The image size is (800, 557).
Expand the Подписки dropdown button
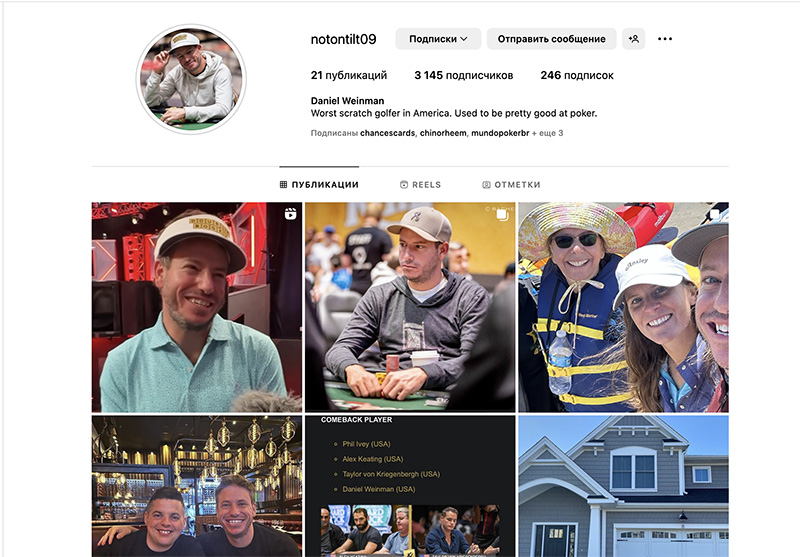[x=438, y=39]
